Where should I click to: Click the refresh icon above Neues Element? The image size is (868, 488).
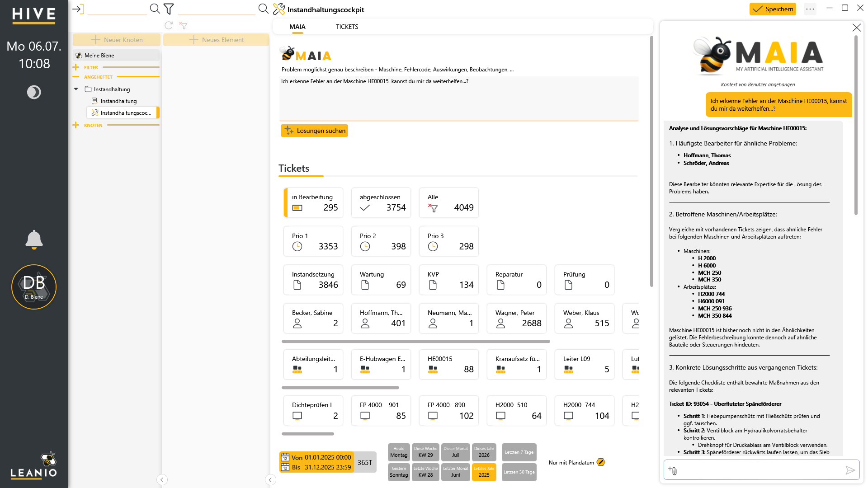(169, 25)
